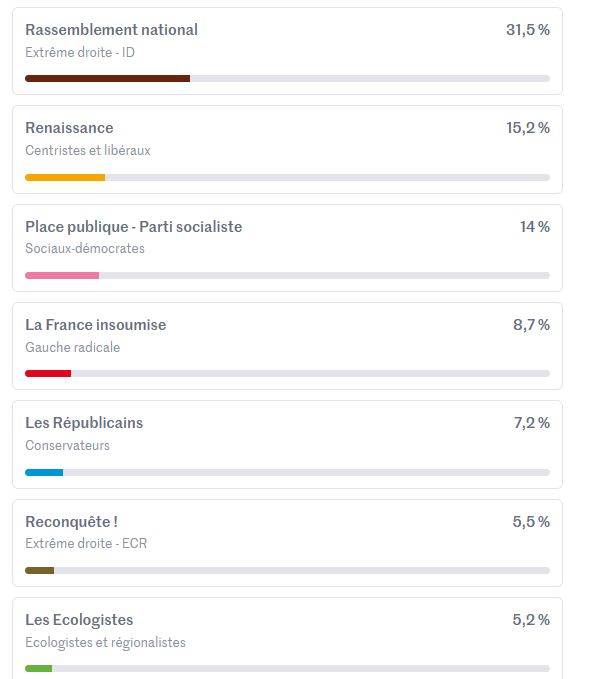
Task: Click the "Extrême droite - ID" subtitle
Action: pos(80,52)
